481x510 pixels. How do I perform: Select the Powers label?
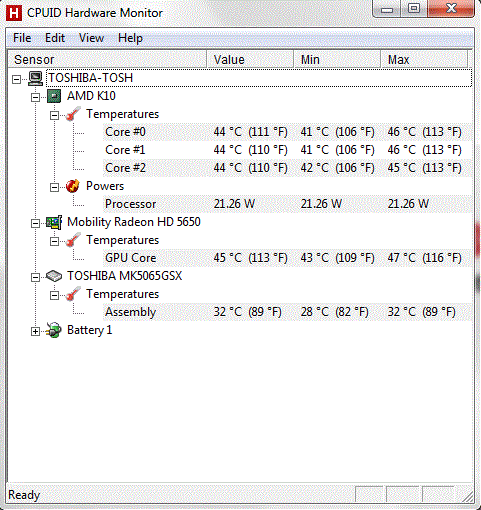105,186
